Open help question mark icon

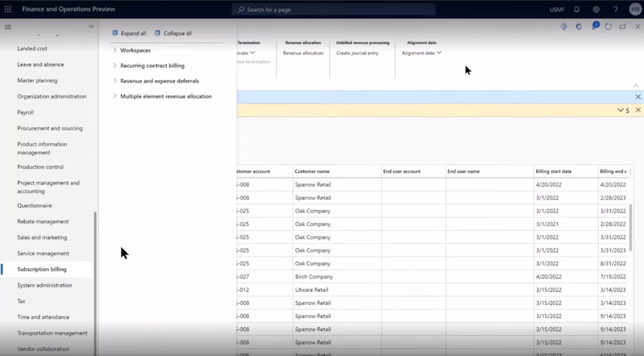616,9
